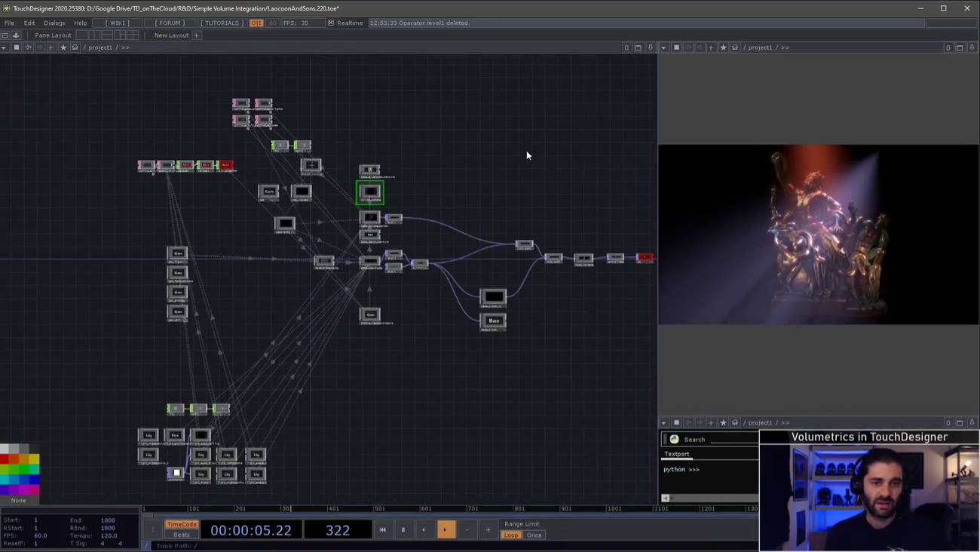Screen dimensions: 980x552
Task: Open textport pane down-arrow options icon
Action: [972, 422]
